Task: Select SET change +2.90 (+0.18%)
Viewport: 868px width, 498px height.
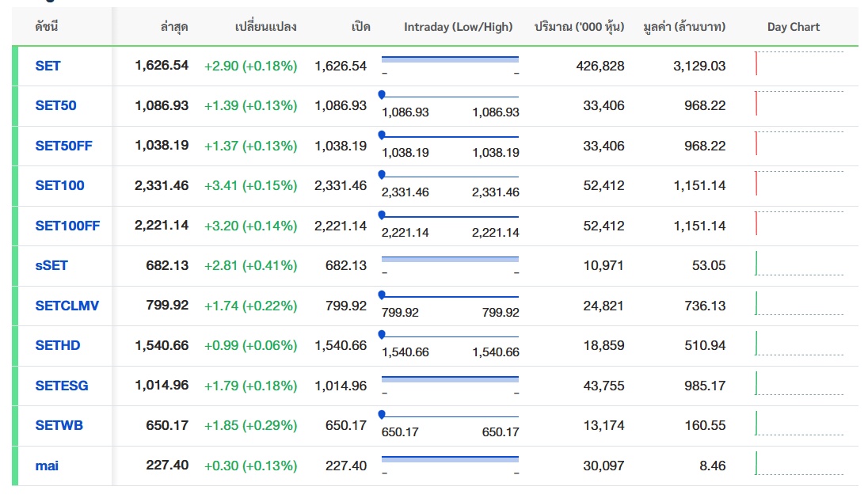Action: point(251,66)
